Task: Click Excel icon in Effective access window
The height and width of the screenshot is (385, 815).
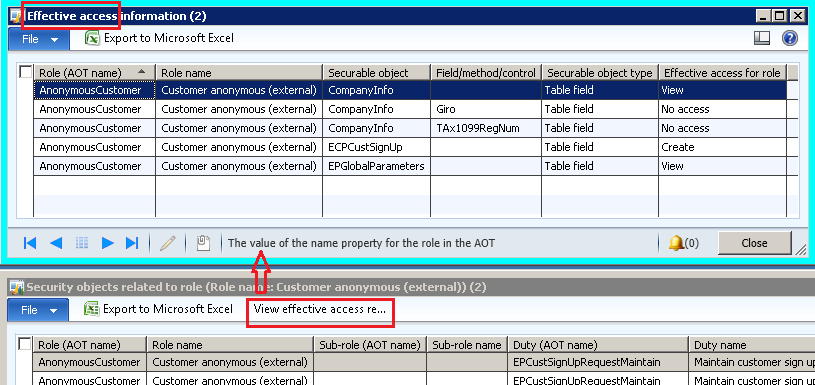Action: 93,38
